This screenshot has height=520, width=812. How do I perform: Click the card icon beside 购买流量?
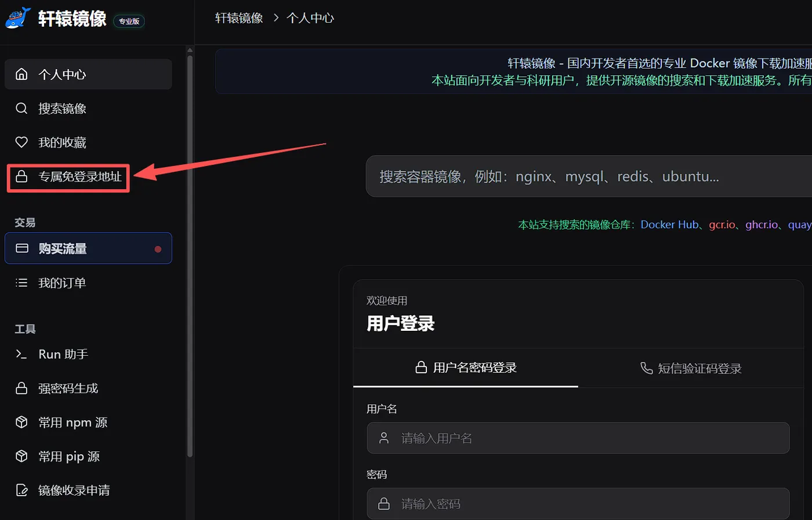click(x=21, y=248)
